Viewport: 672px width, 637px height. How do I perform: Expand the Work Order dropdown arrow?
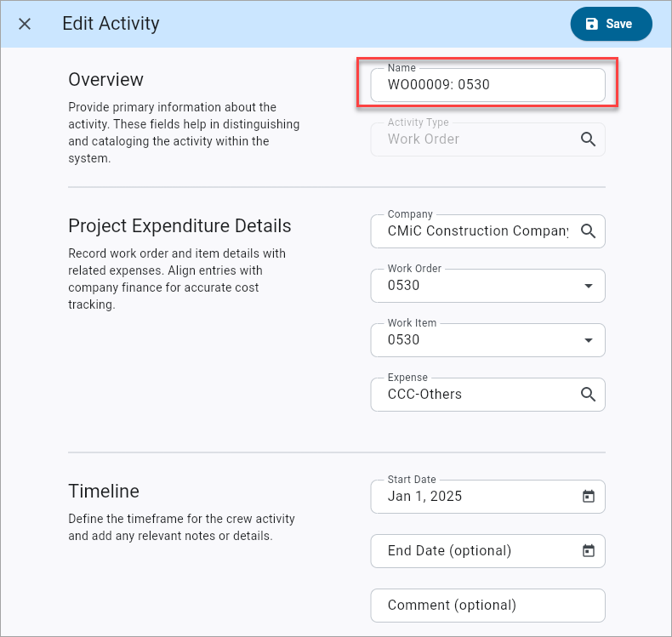[x=589, y=286]
